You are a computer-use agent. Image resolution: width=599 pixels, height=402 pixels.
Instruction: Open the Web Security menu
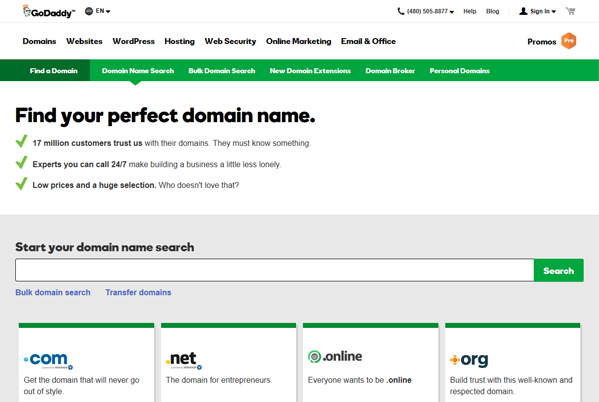[230, 41]
